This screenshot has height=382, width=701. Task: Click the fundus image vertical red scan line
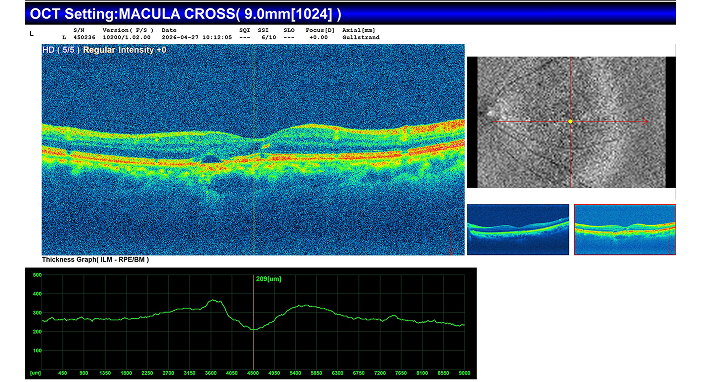pos(570,122)
